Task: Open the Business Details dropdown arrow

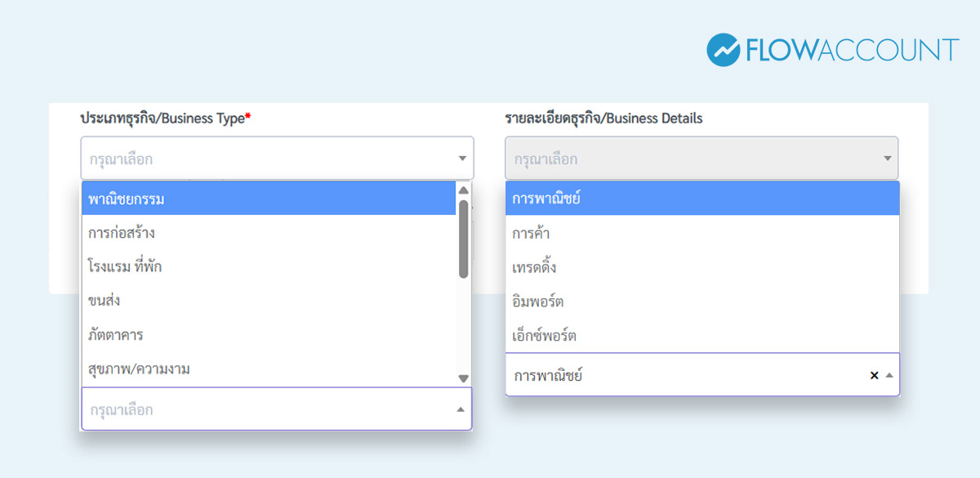Action: 887,158
